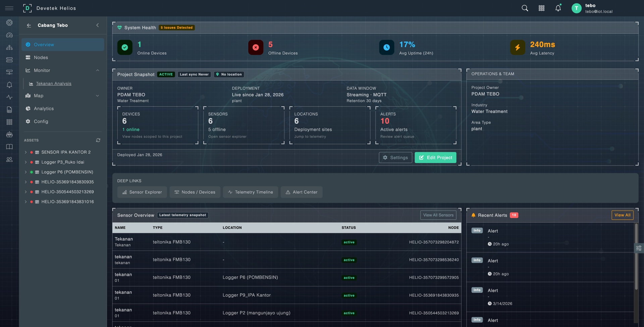The width and height of the screenshot is (644, 327).
Task: Click the filter sliders icon on right edge
Action: coord(639,248)
